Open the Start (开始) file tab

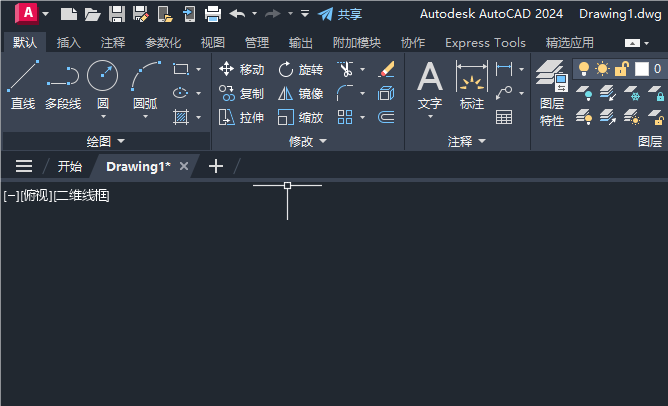tap(70, 166)
